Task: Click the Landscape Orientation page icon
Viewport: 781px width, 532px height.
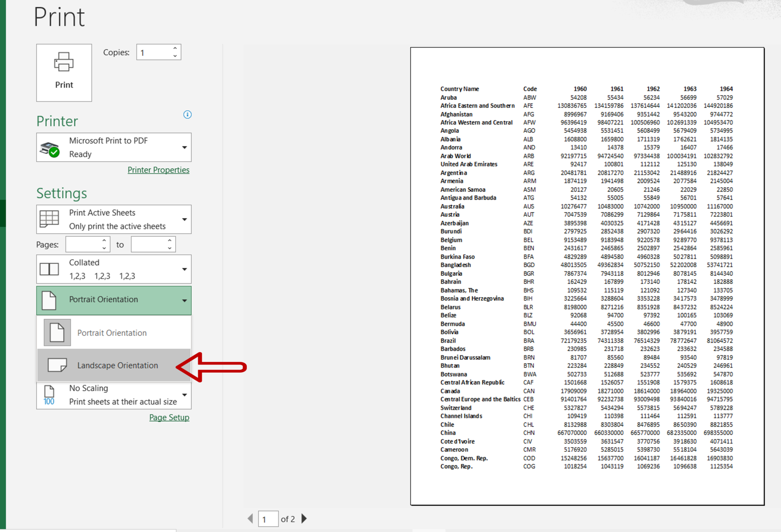Action: click(x=56, y=365)
